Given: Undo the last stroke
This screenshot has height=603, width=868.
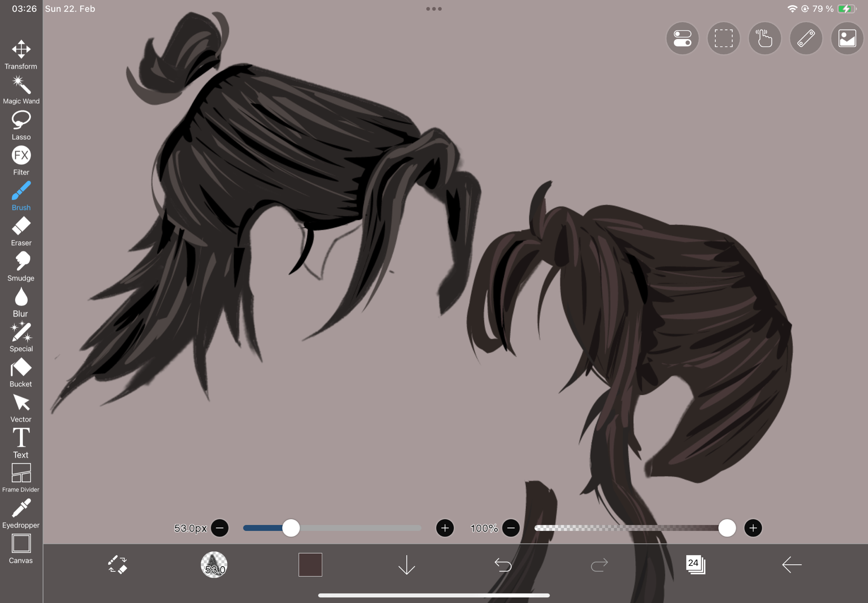Looking at the screenshot, I should click(x=503, y=565).
